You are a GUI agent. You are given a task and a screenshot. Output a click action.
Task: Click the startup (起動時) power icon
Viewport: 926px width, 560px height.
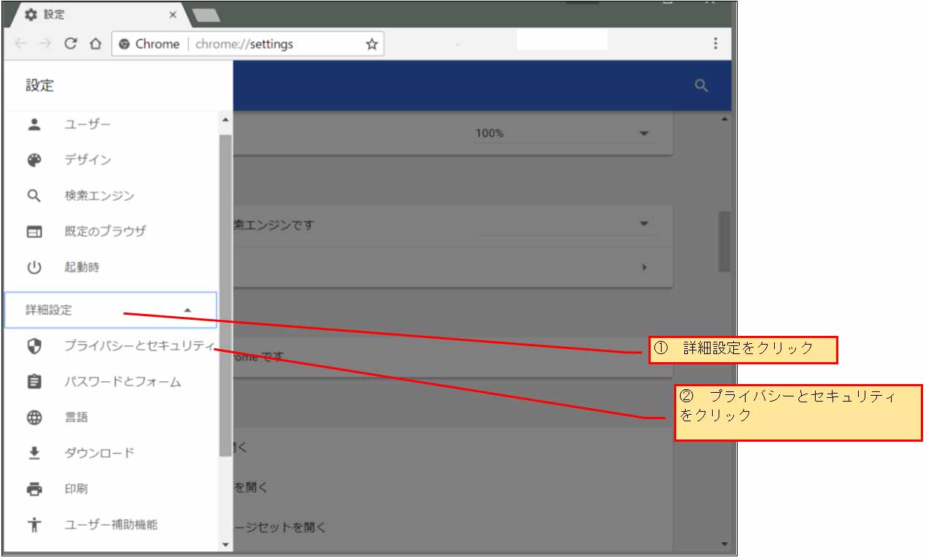[34, 267]
